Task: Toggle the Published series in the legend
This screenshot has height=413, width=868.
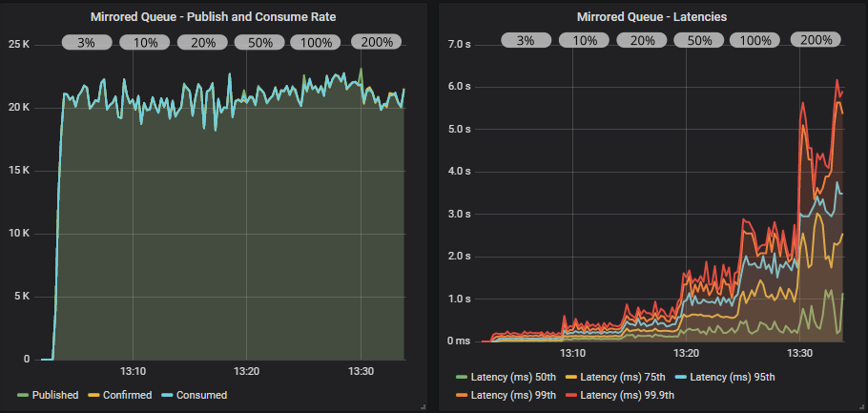Action: 54,395
